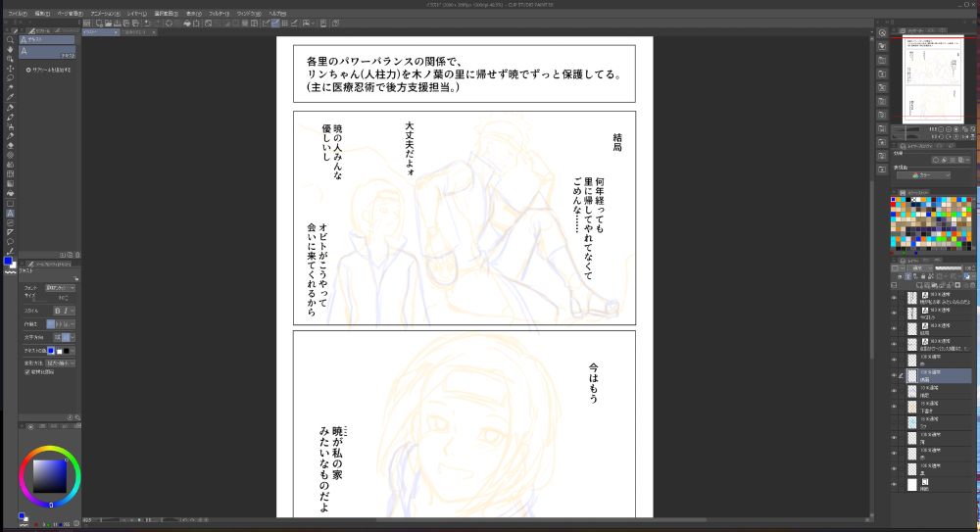The image size is (980, 532).
Task: Click the Redo icon in command bar
Action: tap(156, 24)
